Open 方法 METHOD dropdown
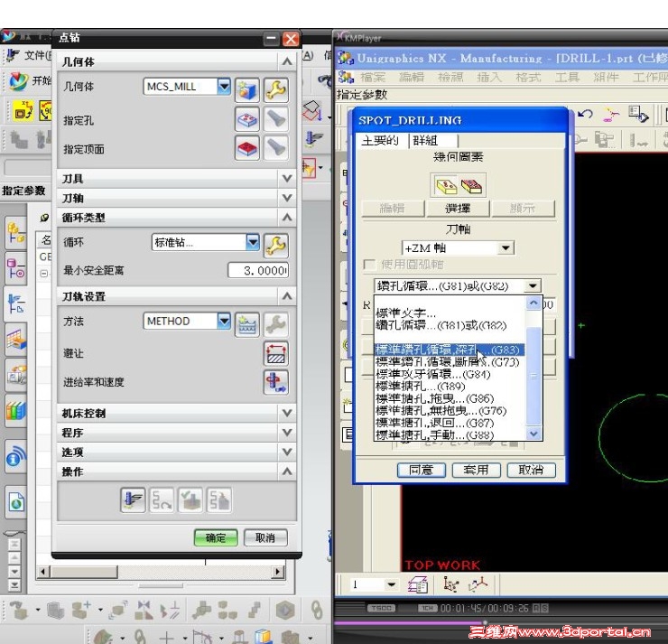Screen dimensions: 668x644 tap(224, 321)
